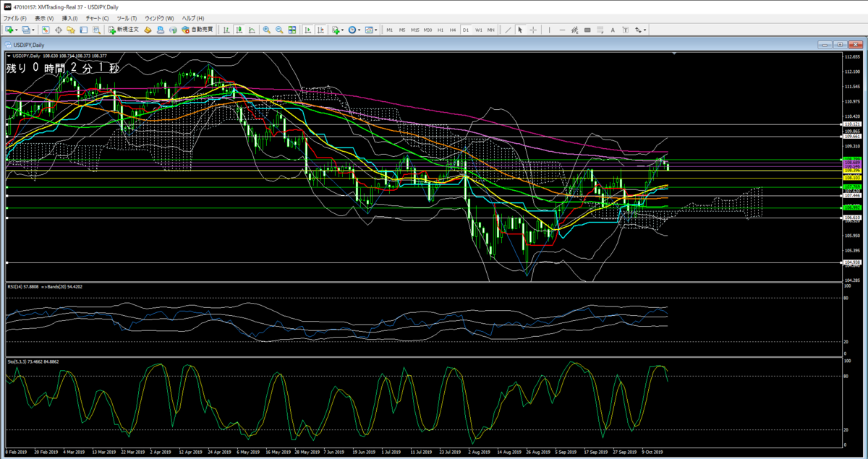The image size is (868, 459).
Task: Select the trend line drawing tool
Action: coord(508,30)
